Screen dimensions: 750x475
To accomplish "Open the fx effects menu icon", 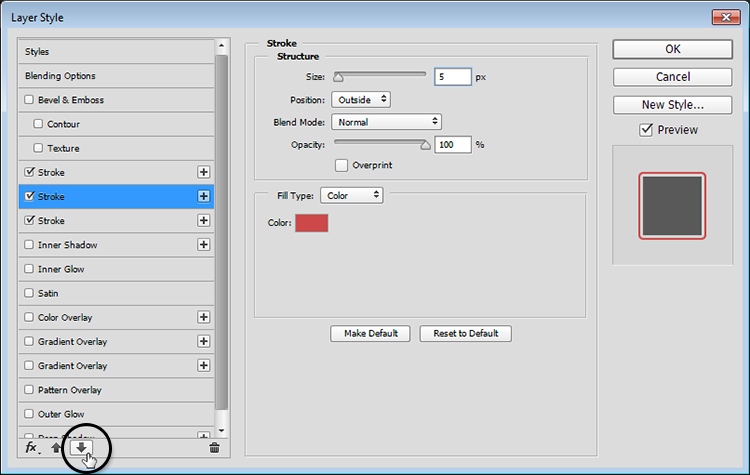I will [31, 448].
